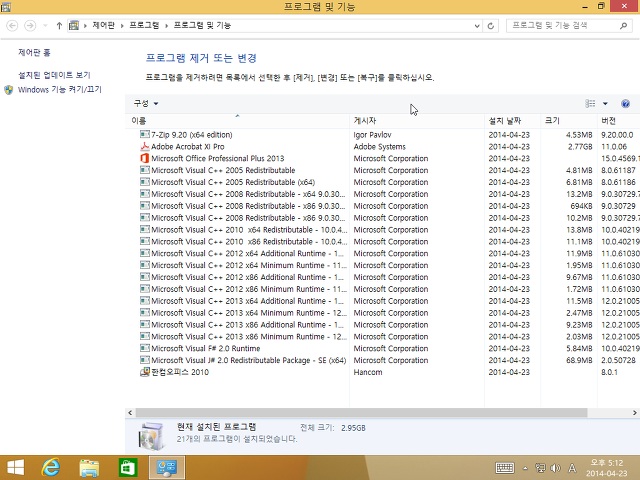Select Visual C++ 2012 x64 Minimum Runtime
Viewport: 640px width, 480px height.
coord(249,265)
